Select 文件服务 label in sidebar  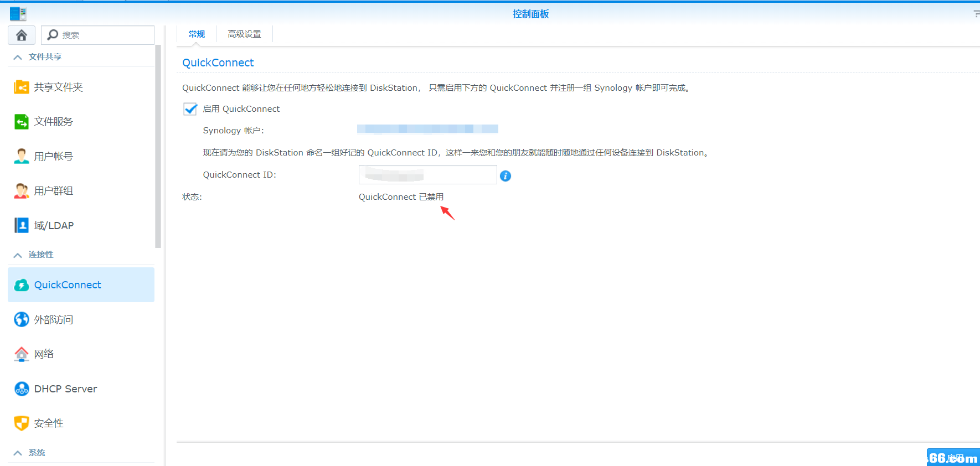[x=53, y=122]
